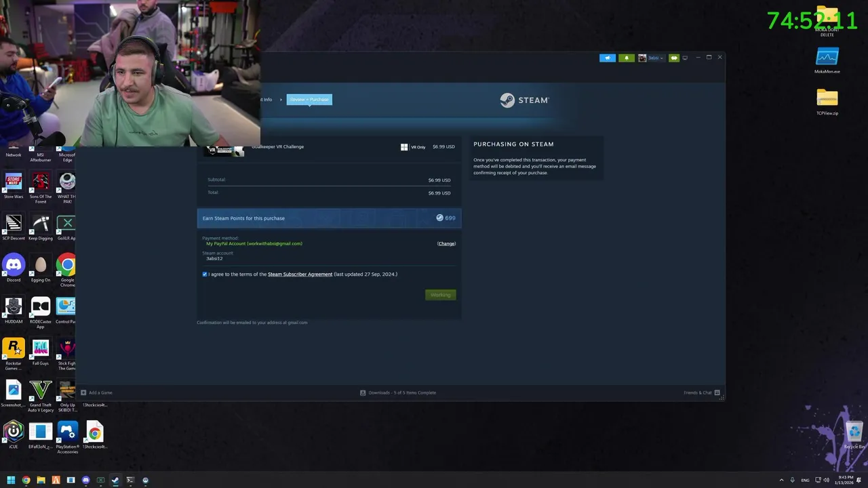This screenshot has height=488, width=868.
Task: Open Sons Of The Forest shortcut
Action: [x=41, y=188]
